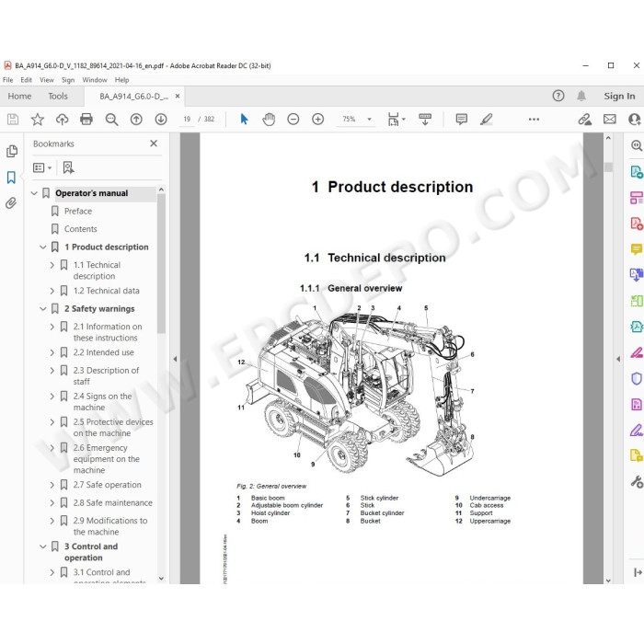Open the File menu
The height and width of the screenshot is (644, 644).
click(7, 80)
